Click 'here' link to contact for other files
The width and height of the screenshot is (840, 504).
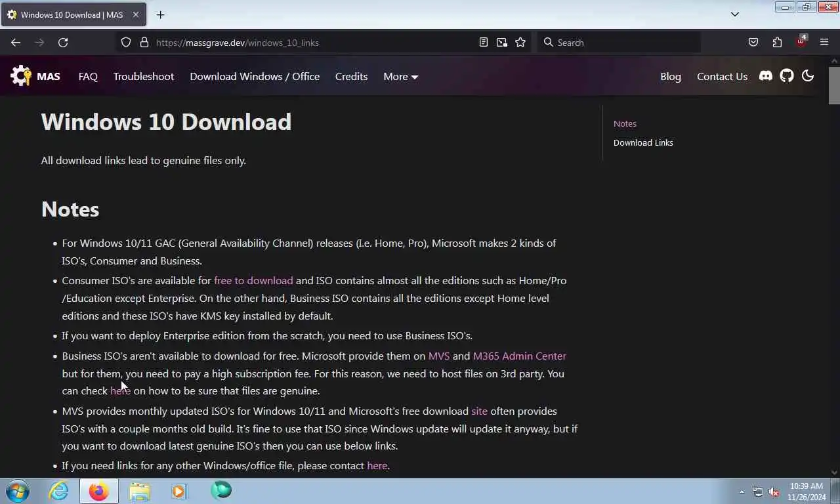pos(377,465)
